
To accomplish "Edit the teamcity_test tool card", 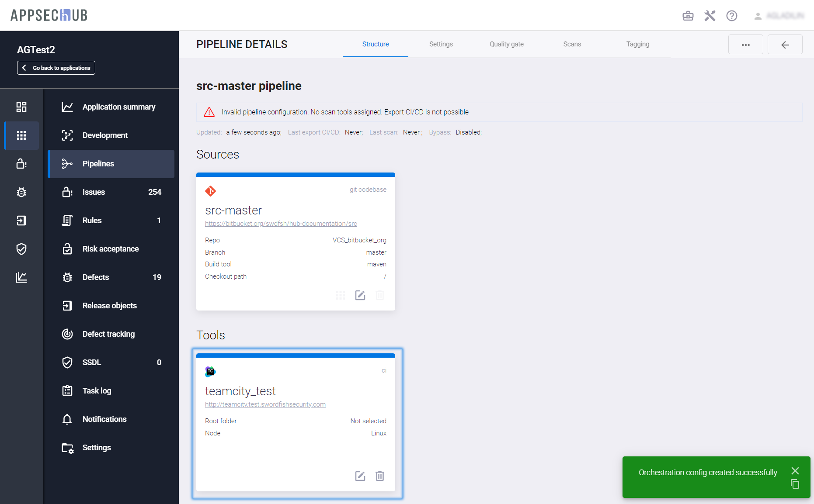I will point(360,476).
